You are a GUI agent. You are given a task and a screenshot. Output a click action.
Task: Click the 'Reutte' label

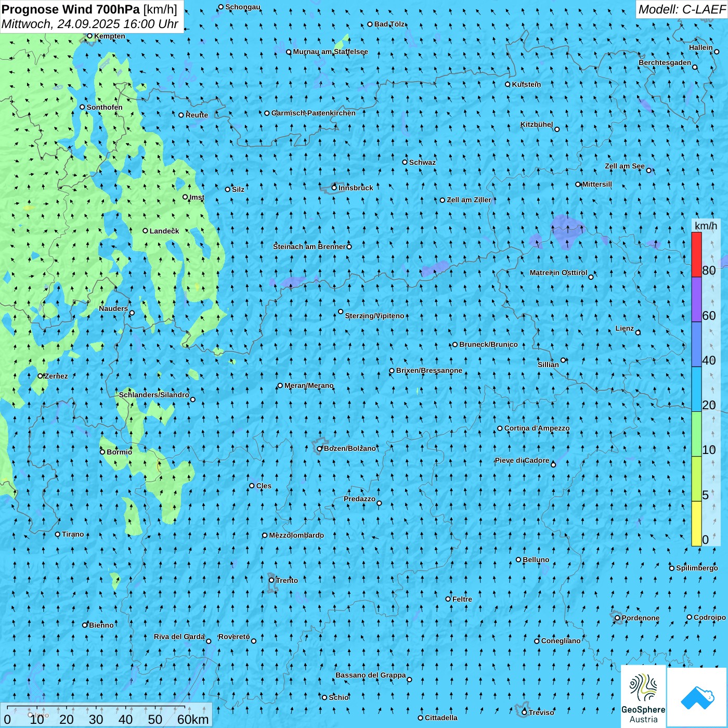[197, 115]
